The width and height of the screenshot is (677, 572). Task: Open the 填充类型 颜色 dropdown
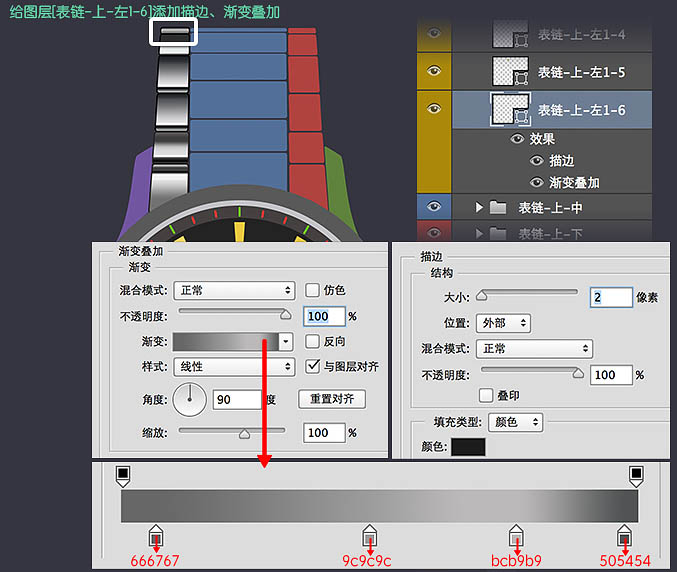point(520,422)
